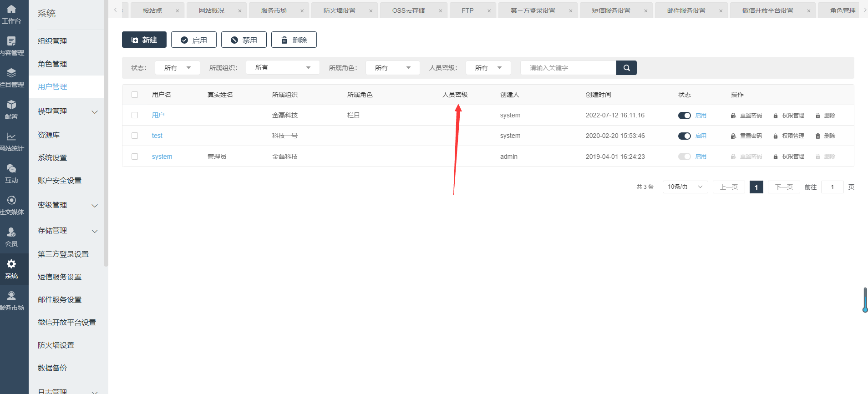The image size is (868, 394).
Task: Close the OSS云存储 tab
Action: pyautogui.click(x=441, y=11)
